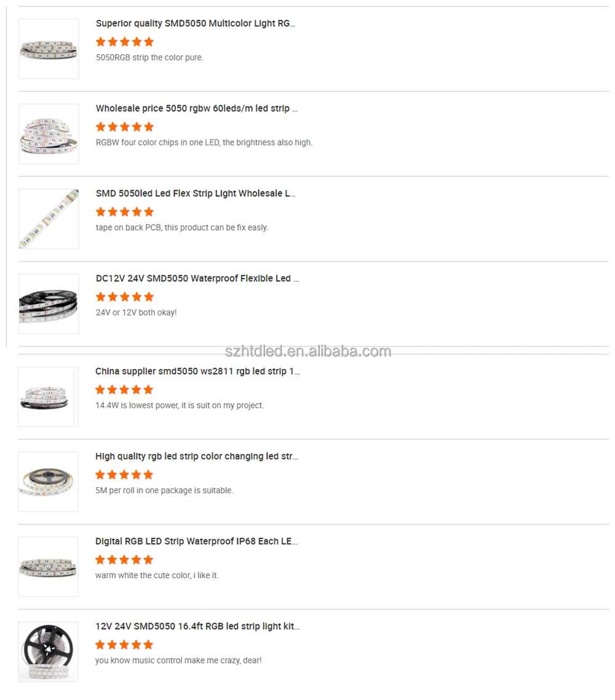Open China supplier smd5050 ws2811 title
615x700 pixels.
point(197,371)
